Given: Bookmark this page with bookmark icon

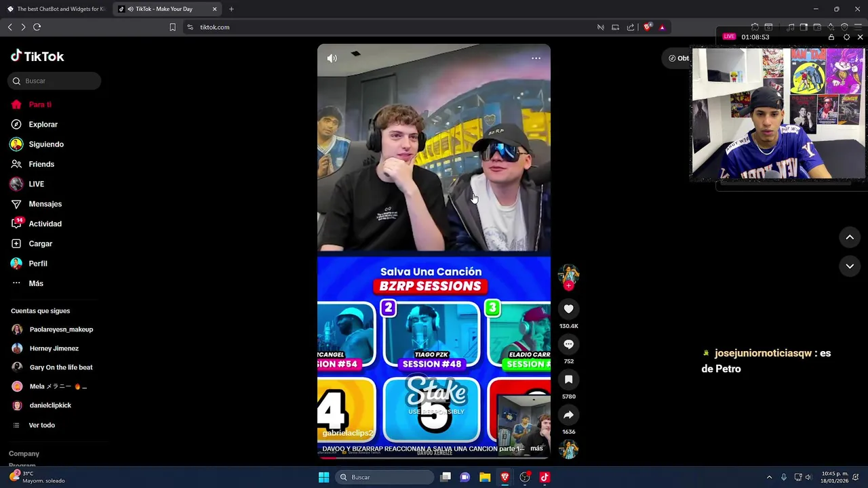Looking at the screenshot, I should pos(172,27).
